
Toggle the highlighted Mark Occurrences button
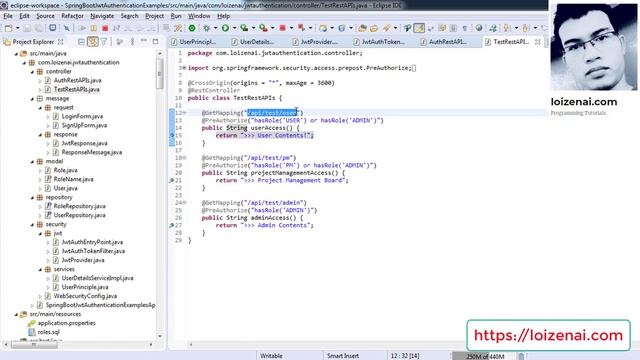coord(419,28)
